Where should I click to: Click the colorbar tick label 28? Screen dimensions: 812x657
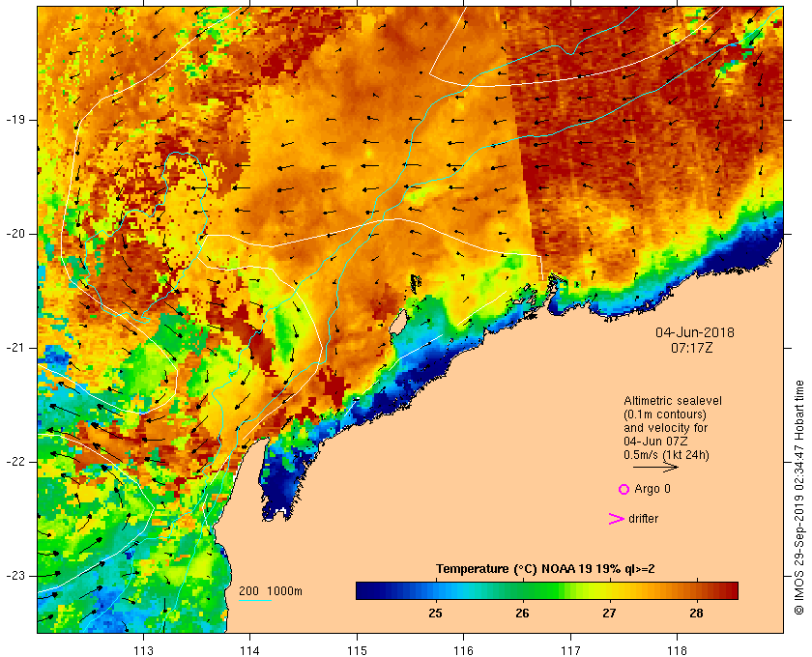tap(697, 613)
